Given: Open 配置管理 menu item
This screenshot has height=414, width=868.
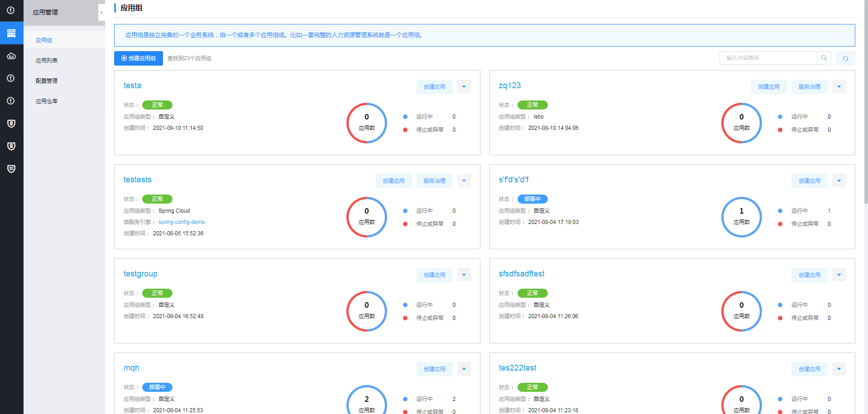Looking at the screenshot, I should point(47,81).
